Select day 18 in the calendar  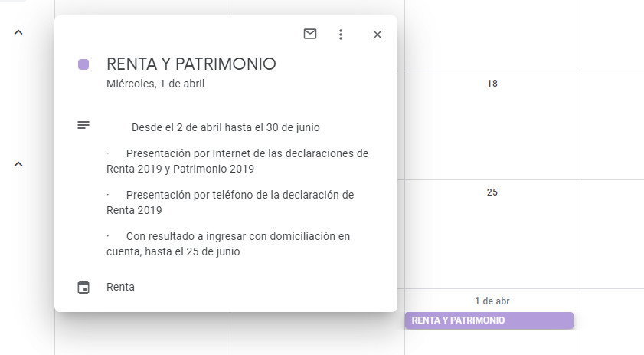(x=492, y=84)
